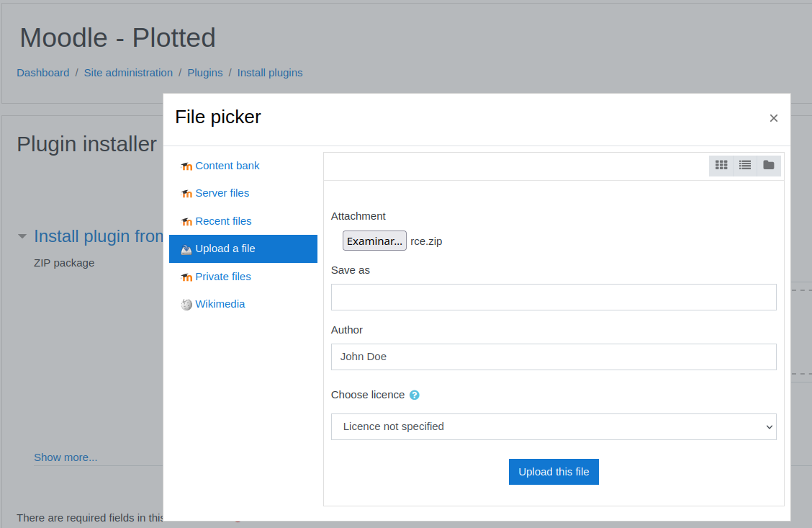812x528 pixels.
Task: Go to Dashboard breadcrumb link
Action: click(x=43, y=73)
